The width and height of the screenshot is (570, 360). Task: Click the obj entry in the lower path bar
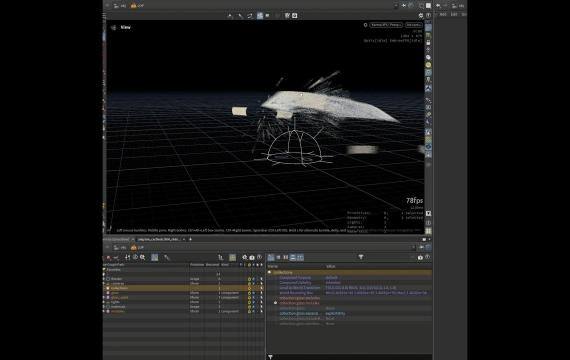coord(120,248)
